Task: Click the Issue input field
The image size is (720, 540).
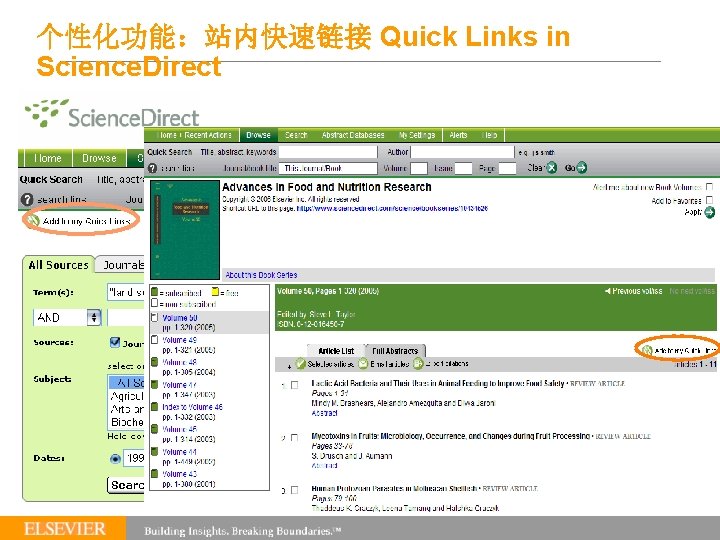Action: point(463,168)
